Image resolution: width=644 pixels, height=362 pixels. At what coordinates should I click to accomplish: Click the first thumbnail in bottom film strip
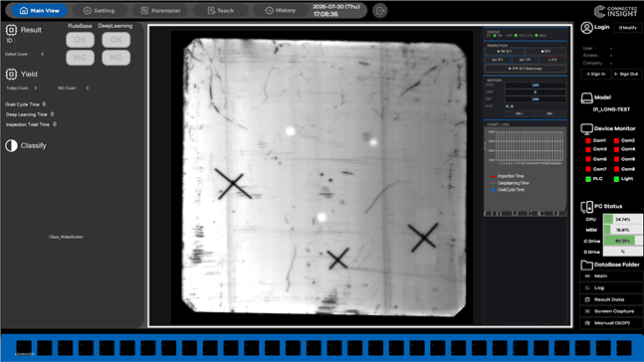coord(24,348)
